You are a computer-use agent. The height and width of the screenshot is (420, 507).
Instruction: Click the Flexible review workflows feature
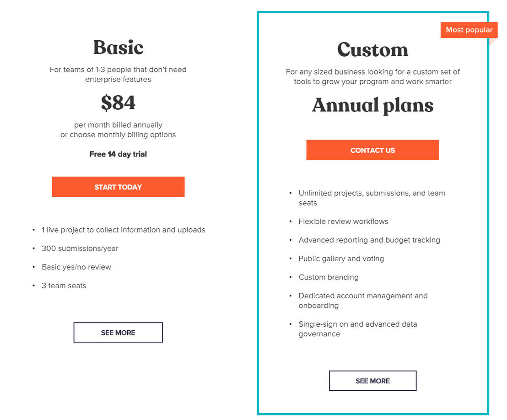[x=343, y=221]
